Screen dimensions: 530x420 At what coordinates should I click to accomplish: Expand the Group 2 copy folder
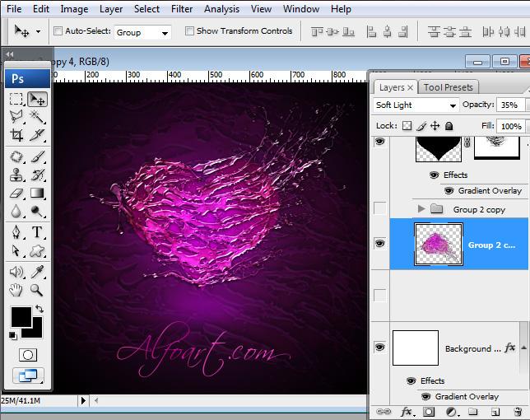(x=421, y=209)
